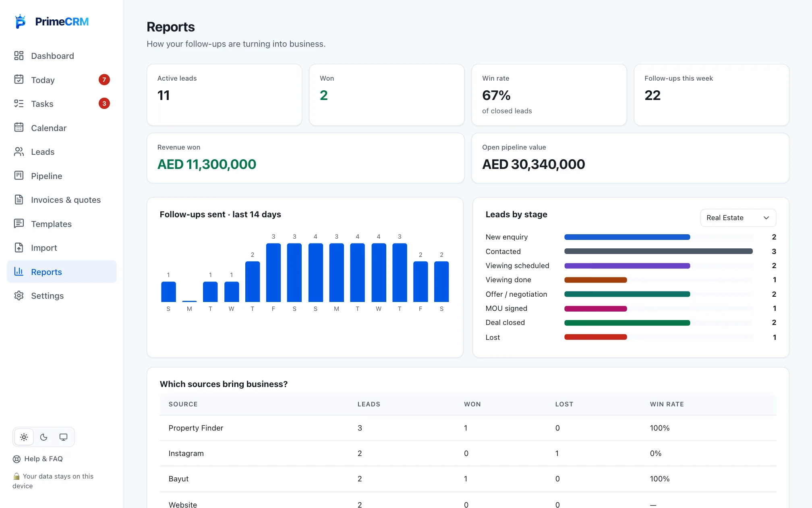This screenshot has height=508, width=812.
Task: Select the system theme monitor icon
Action: pos(63,437)
